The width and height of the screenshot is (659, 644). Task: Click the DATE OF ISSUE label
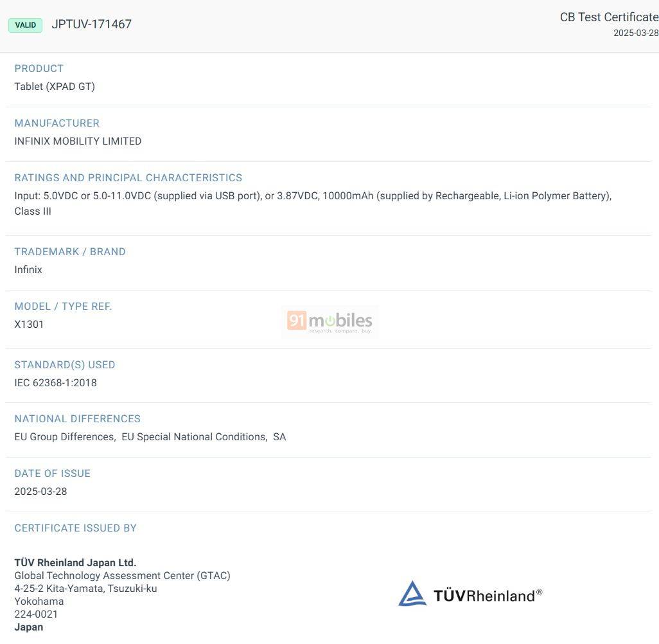click(x=53, y=474)
